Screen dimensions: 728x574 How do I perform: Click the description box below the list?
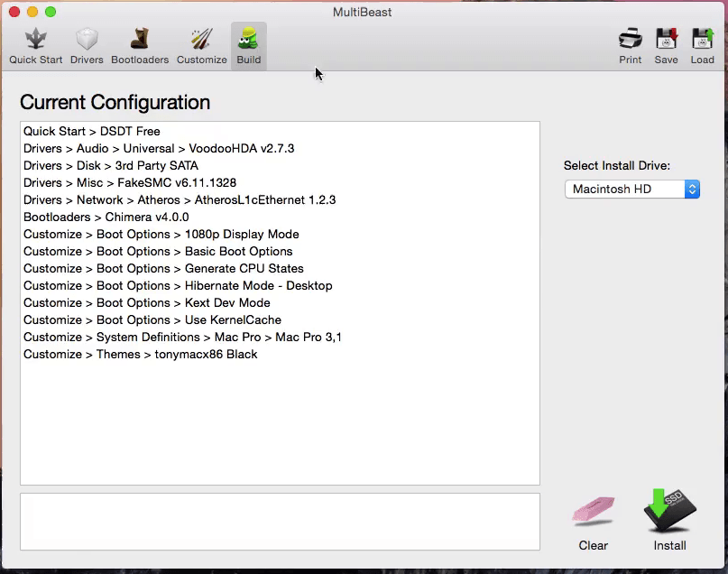point(280,522)
